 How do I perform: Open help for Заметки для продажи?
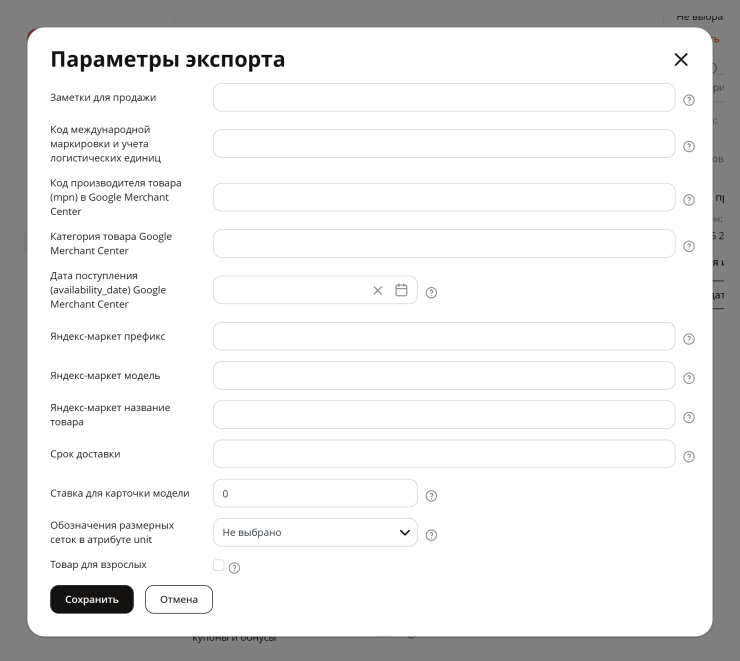689,100
